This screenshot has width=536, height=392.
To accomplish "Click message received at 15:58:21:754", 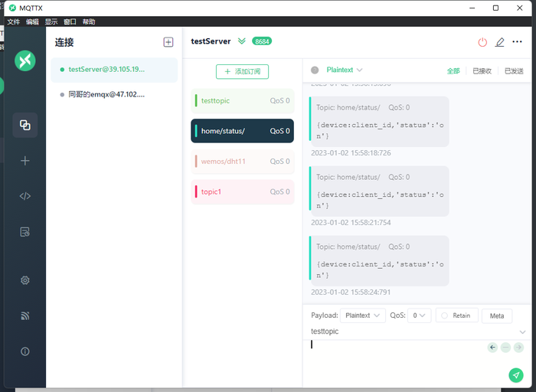I will click(x=379, y=191).
